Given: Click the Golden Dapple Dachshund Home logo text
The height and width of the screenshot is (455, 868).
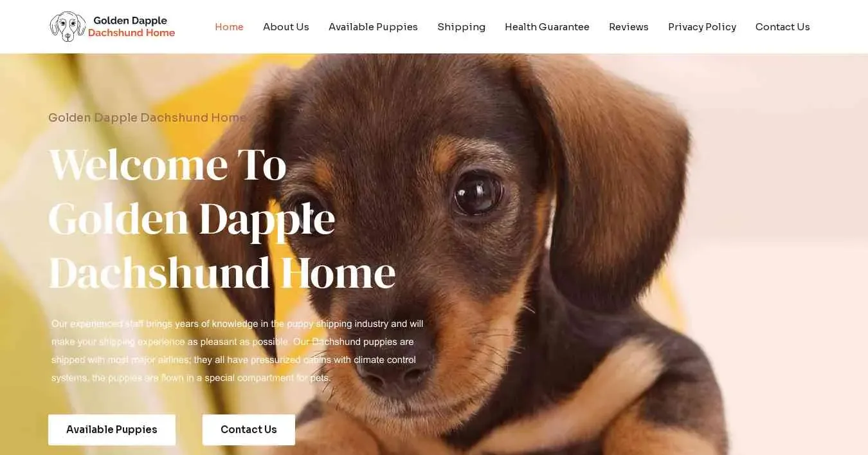Looking at the screenshot, I should (x=131, y=26).
